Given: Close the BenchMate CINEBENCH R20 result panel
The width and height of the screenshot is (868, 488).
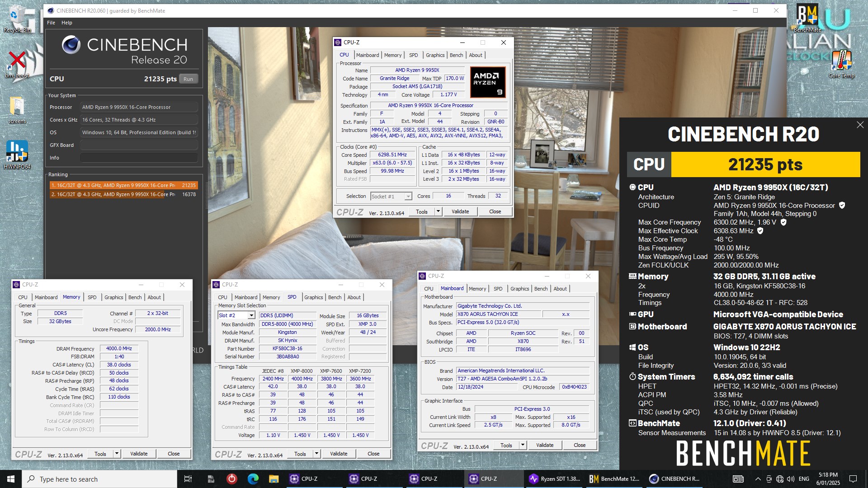Looking at the screenshot, I should [x=860, y=125].
